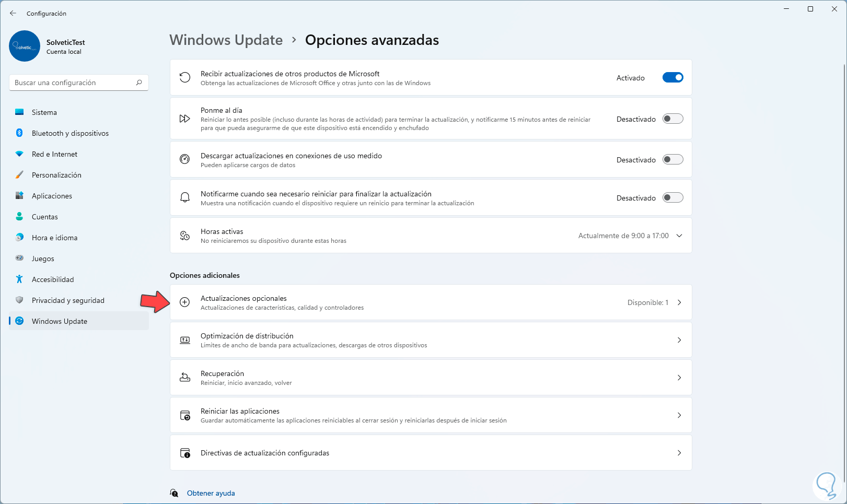Expand the Horas activas chevron
The width and height of the screenshot is (847, 504).
pyautogui.click(x=679, y=236)
